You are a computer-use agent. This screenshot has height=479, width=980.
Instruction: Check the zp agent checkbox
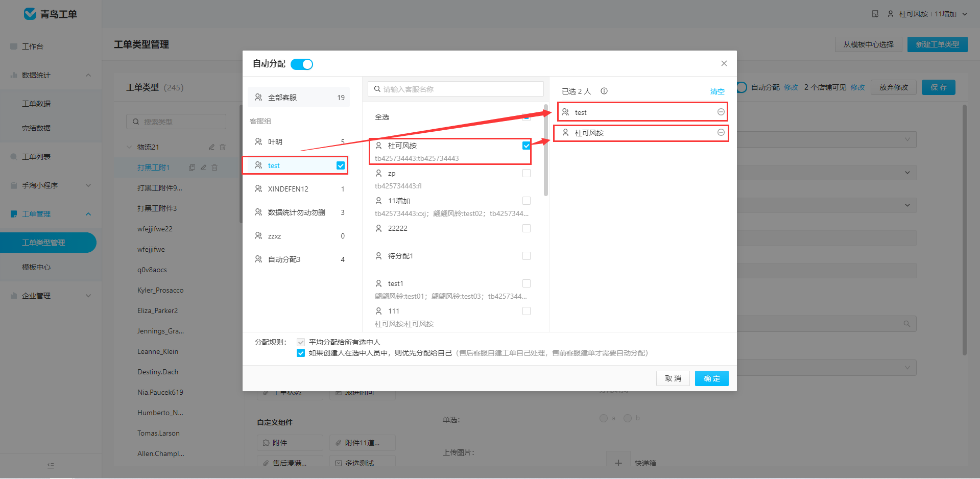point(527,173)
